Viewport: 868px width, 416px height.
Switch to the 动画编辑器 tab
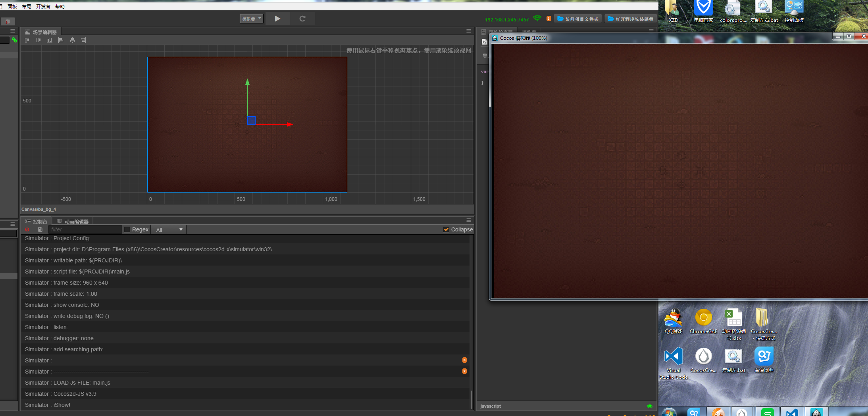[x=73, y=221]
